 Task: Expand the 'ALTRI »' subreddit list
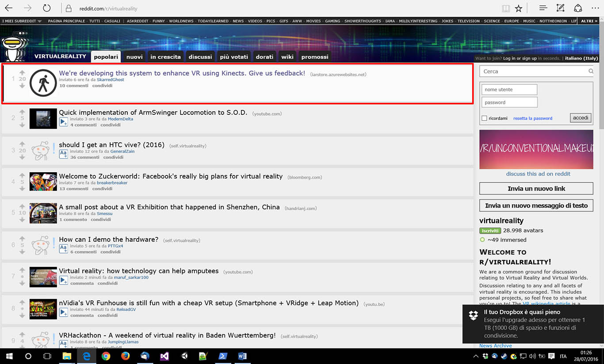click(589, 21)
